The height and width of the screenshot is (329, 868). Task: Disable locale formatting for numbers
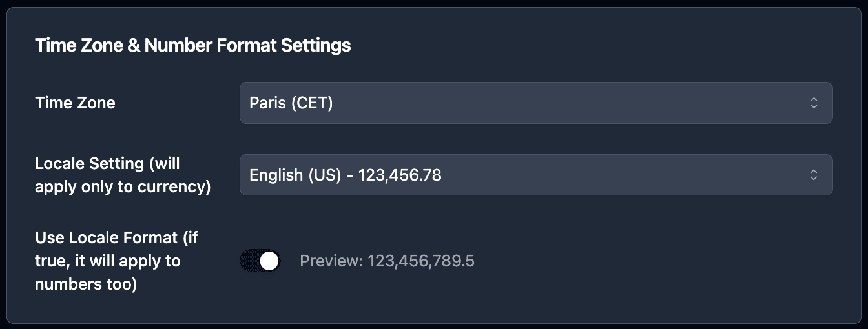(260, 261)
